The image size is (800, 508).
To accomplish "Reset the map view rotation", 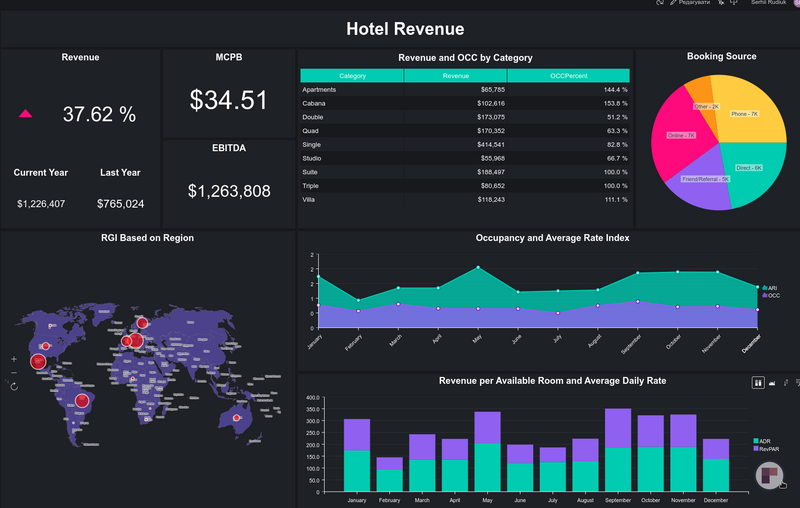I will 14,386.
